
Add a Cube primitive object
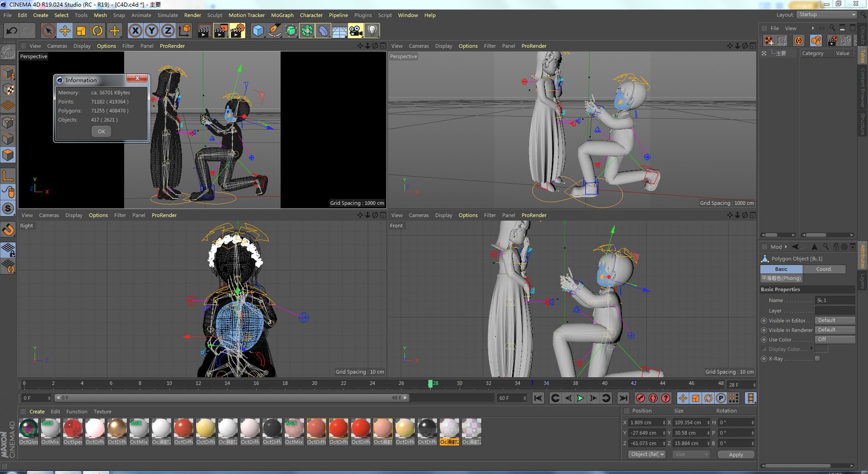click(258, 31)
